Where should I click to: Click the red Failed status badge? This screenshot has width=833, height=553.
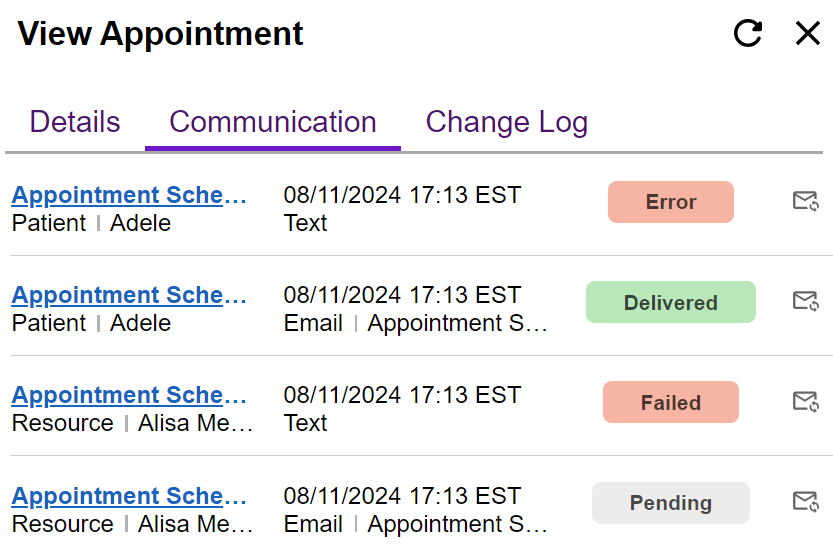click(670, 402)
